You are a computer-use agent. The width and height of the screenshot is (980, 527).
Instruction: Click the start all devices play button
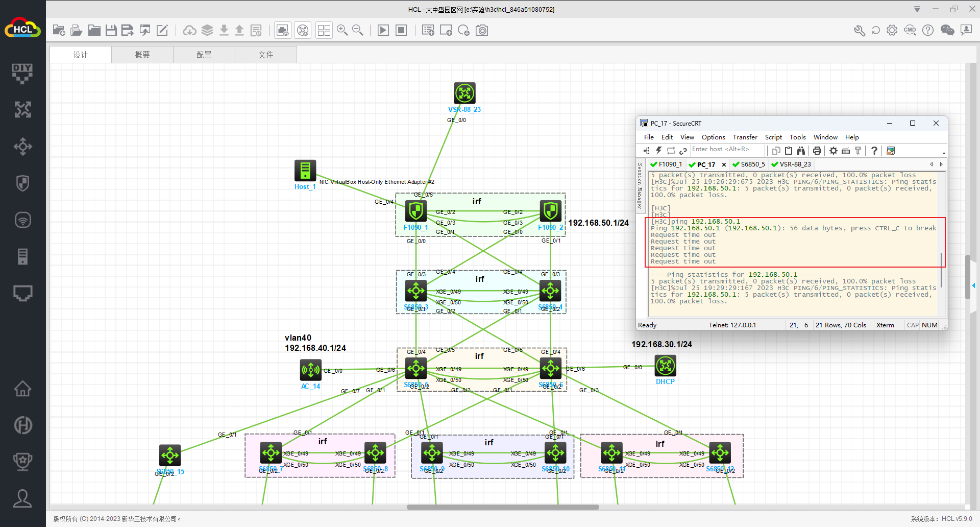[x=383, y=31]
